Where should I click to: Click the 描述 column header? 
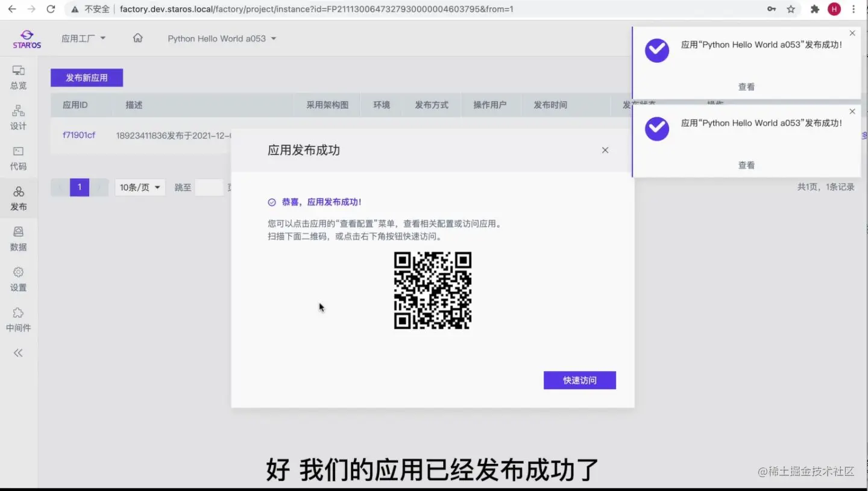pos(134,105)
